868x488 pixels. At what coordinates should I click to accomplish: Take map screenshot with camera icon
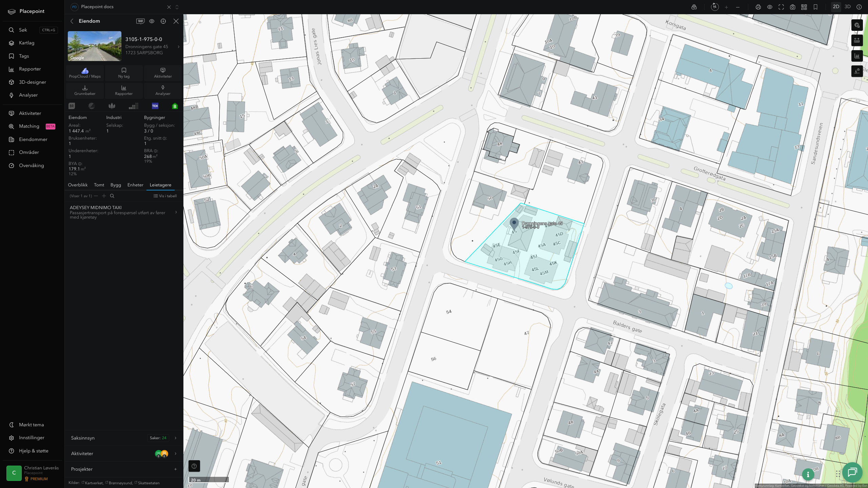pos(793,7)
